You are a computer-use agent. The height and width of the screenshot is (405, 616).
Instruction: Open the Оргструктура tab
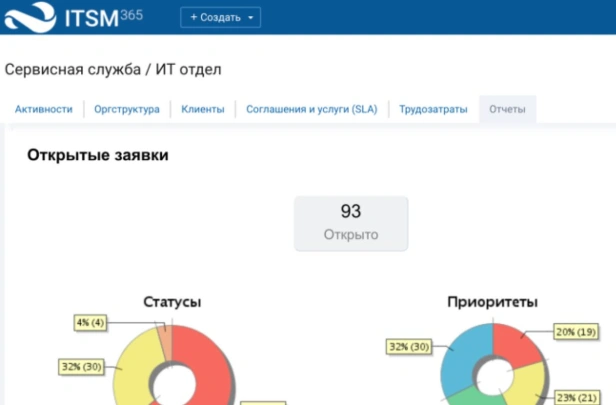[x=127, y=109]
